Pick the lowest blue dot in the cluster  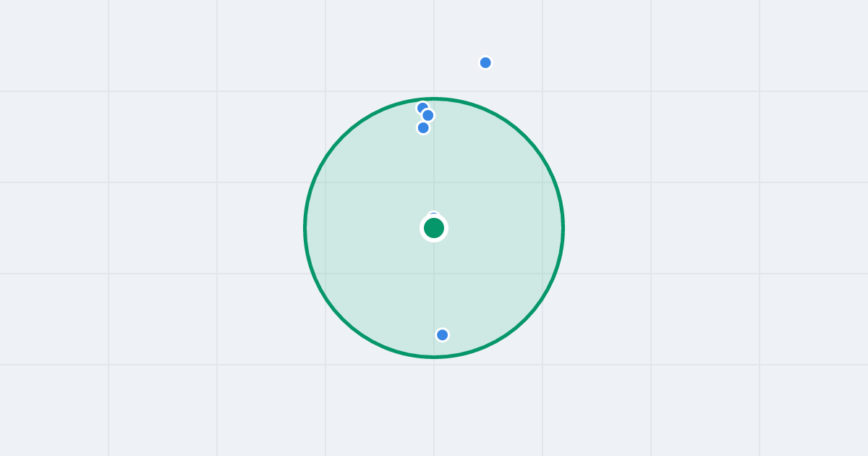click(423, 127)
